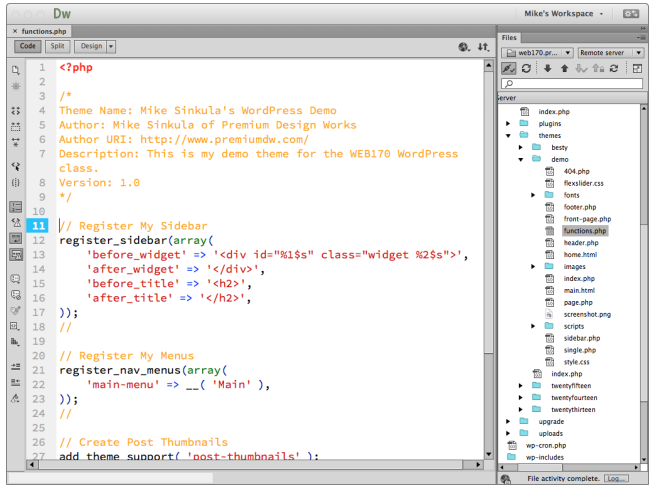The width and height of the screenshot is (655, 491).
Task: Open the Design view dropdown arrow
Action: point(111,46)
